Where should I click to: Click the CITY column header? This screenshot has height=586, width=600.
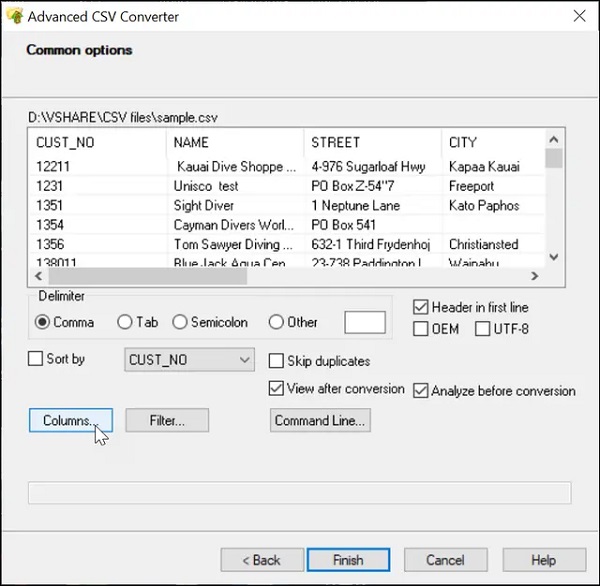(x=493, y=142)
